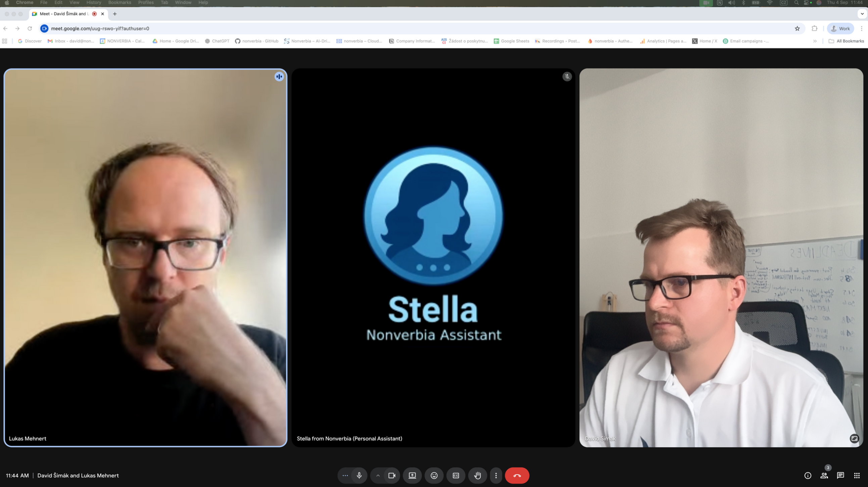End the call with the red hangup button

click(517, 476)
